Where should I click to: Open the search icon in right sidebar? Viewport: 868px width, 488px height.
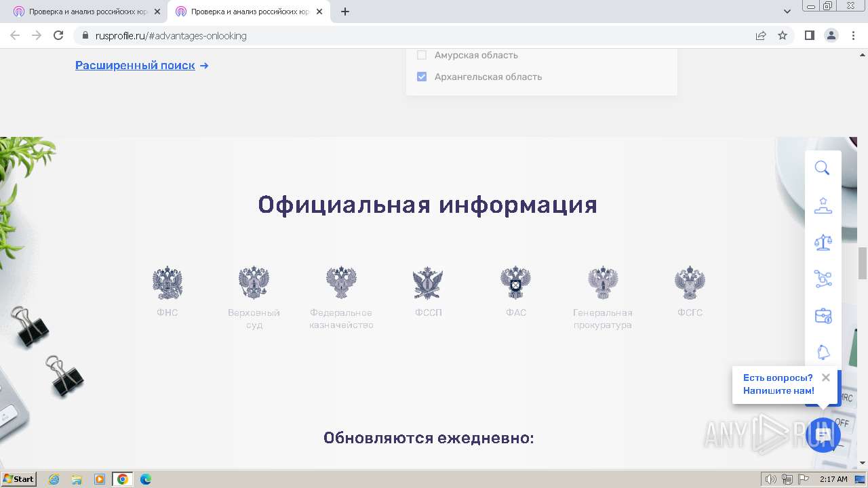tap(823, 168)
